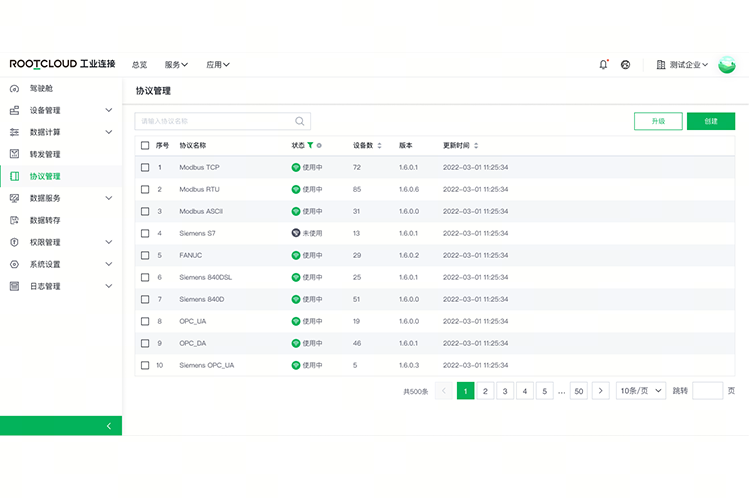Open the 服务 top menu
Viewport: 749px width, 498px height.
click(176, 65)
